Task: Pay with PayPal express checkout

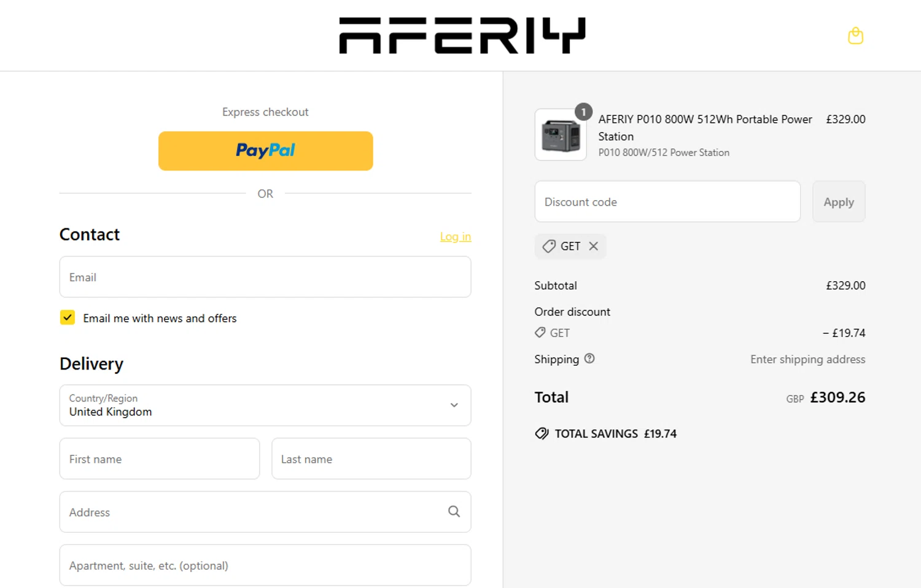Action: click(x=265, y=150)
